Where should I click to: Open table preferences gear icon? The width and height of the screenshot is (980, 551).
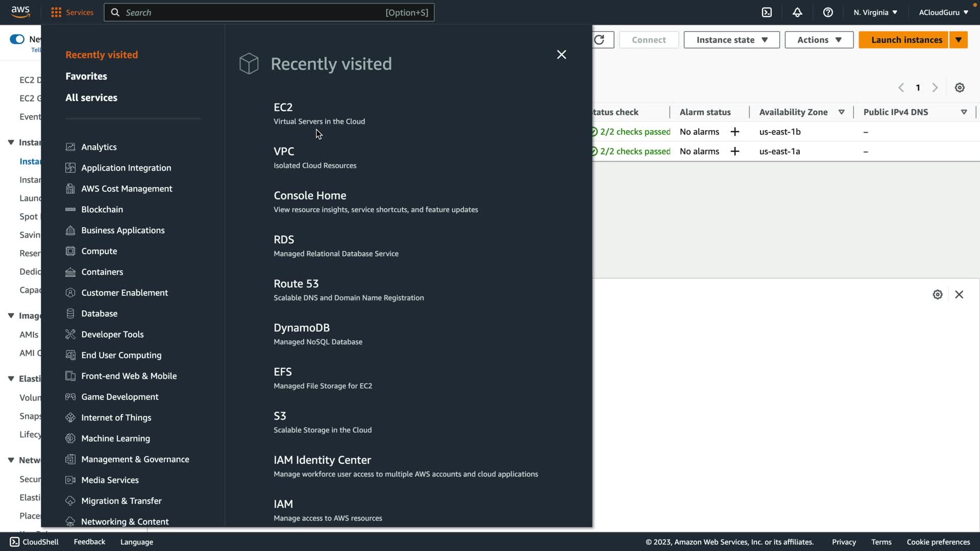[960, 88]
